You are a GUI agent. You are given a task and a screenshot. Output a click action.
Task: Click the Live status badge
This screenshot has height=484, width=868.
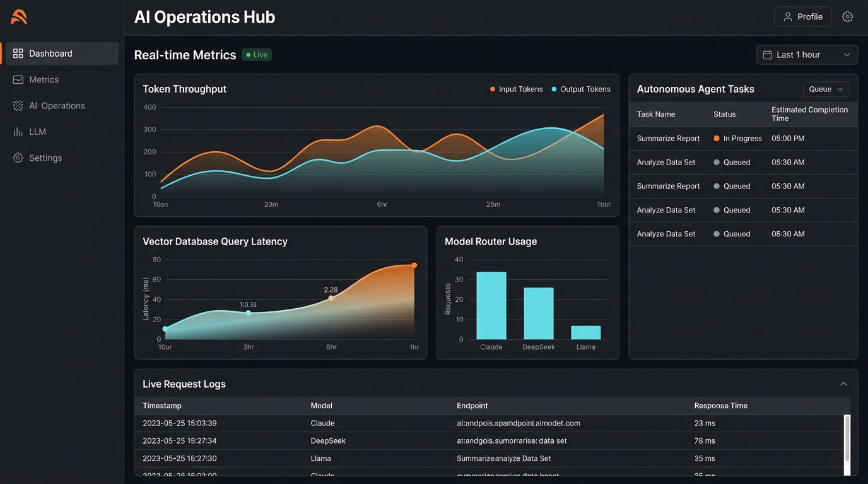[257, 55]
